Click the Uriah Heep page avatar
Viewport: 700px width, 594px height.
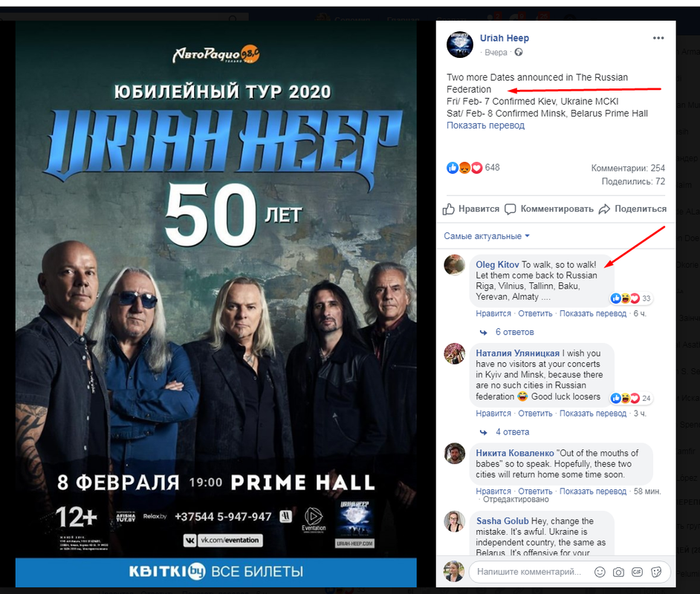click(x=460, y=45)
